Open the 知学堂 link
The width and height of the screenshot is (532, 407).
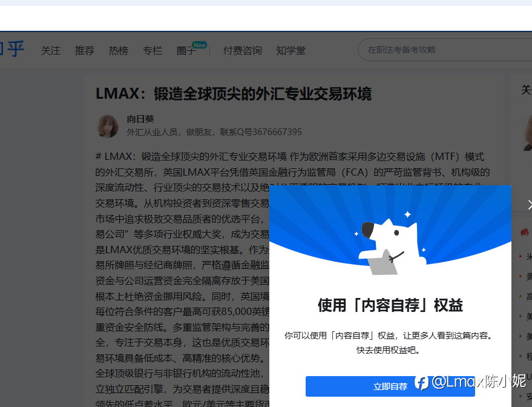pyautogui.click(x=291, y=51)
